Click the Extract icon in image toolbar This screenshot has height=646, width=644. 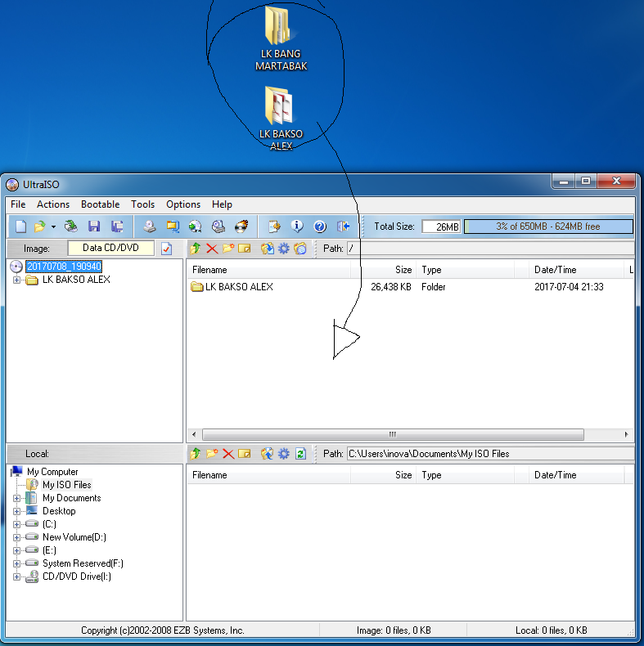[x=267, y=249]
